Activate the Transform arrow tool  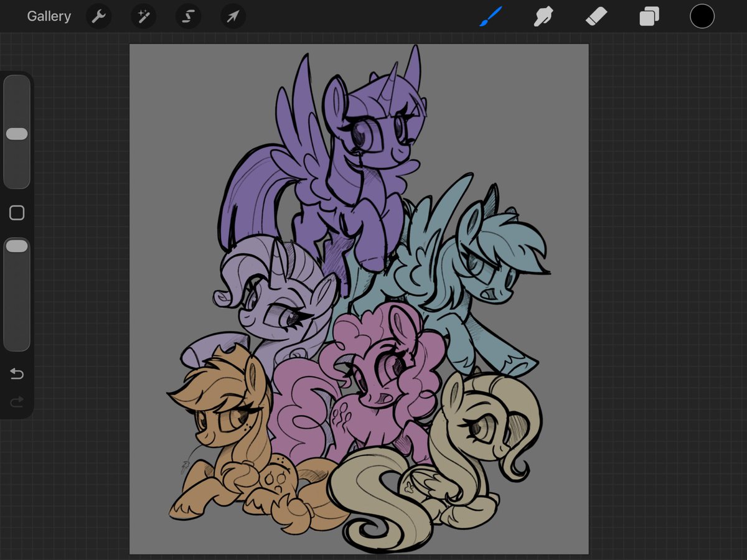[233, 16]
